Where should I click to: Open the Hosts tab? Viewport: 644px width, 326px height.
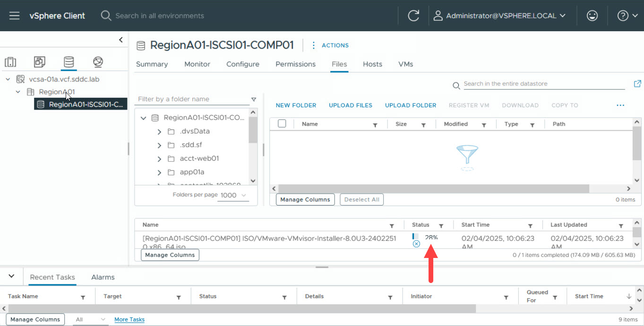coord(372,64)
